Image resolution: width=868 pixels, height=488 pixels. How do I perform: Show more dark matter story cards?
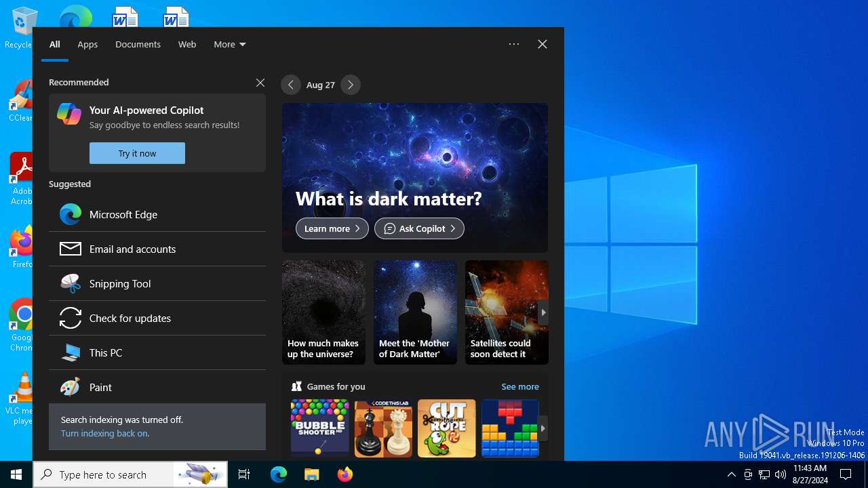click(x=543, y=312)
